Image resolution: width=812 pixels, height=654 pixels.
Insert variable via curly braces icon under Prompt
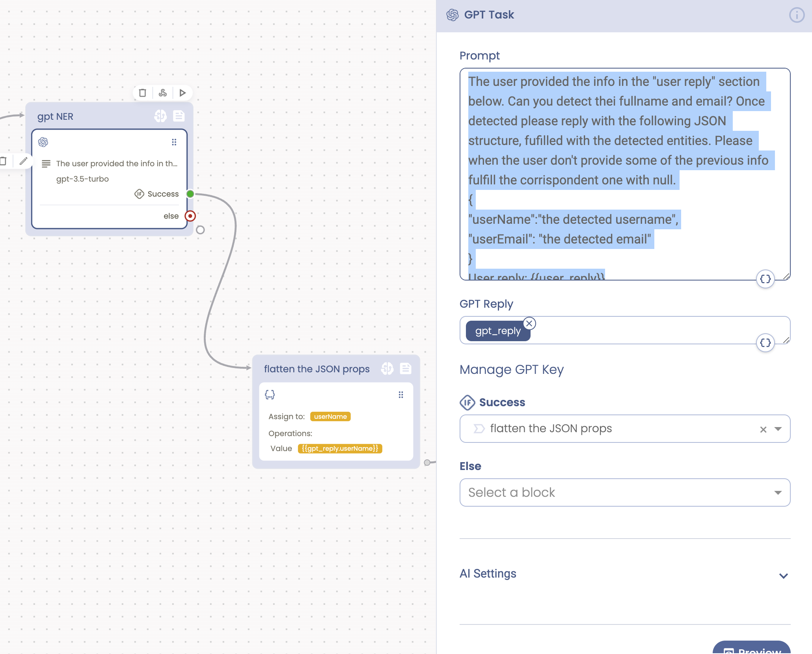pos(765,279)
